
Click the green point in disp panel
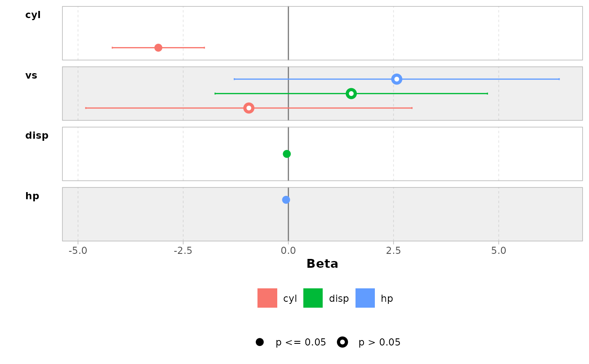tap(287, 154)
